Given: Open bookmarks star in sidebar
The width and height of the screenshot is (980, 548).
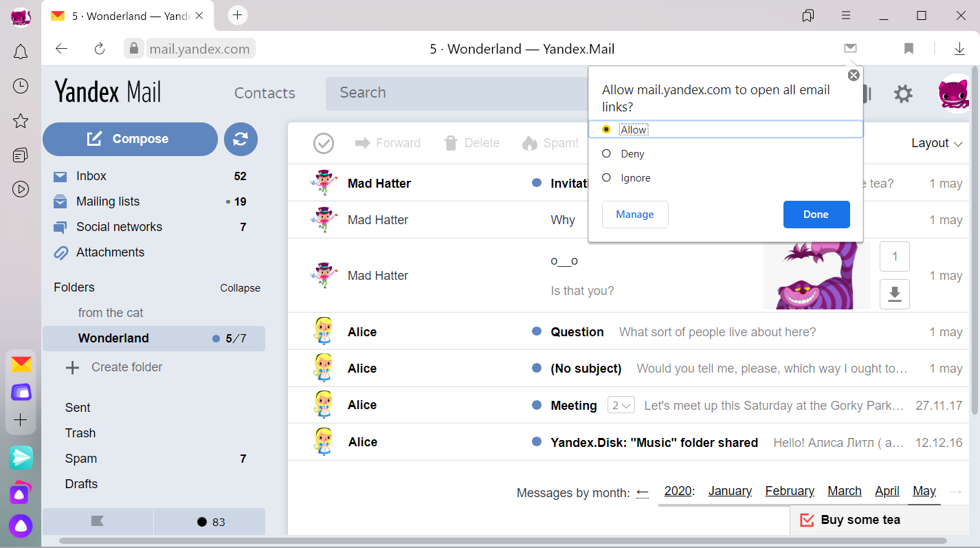Looking at the screenshot, I should coord(21,121).
